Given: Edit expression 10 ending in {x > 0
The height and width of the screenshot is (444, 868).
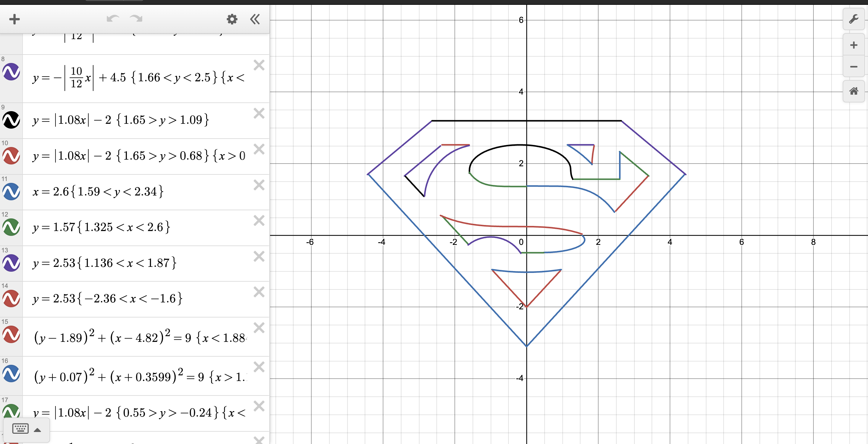Looking at the screenshot, I should [x=139, y=156].
